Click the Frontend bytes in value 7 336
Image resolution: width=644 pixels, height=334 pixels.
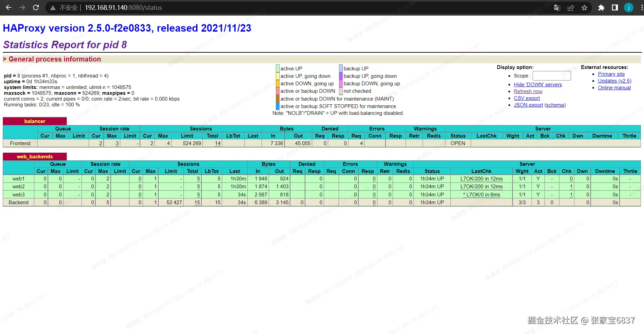click(277, 143)
